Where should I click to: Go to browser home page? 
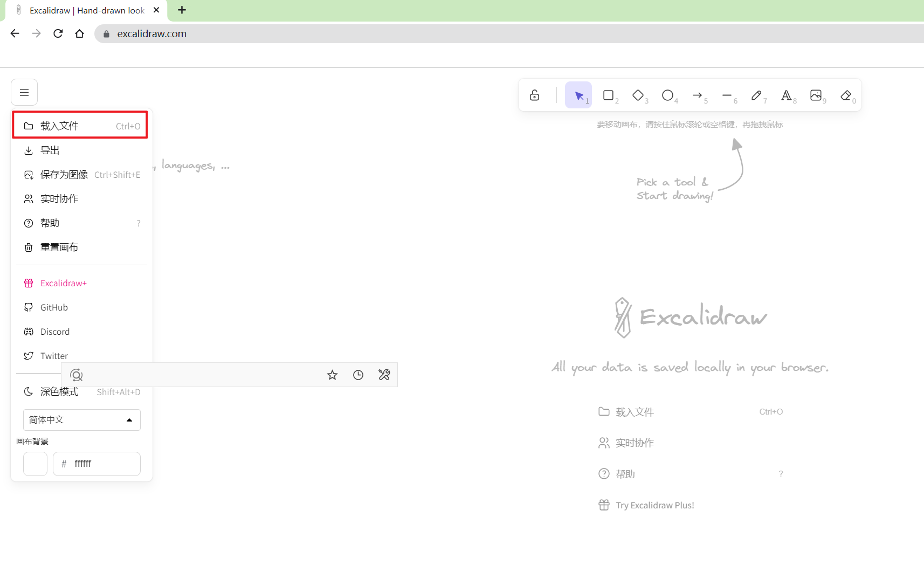80,33
